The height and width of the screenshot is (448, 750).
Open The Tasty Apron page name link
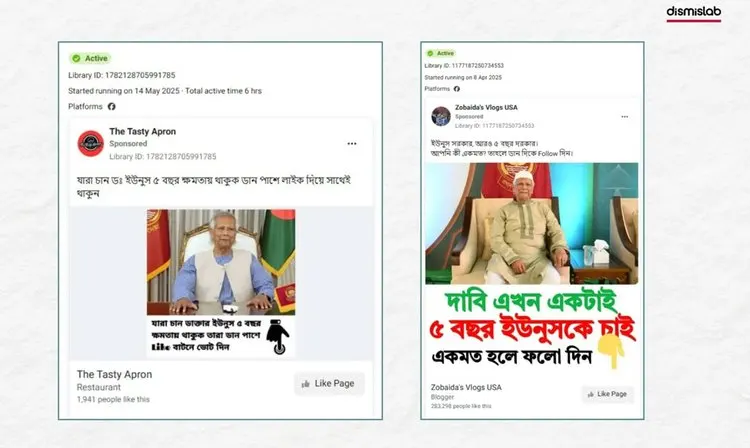[143, 131]
